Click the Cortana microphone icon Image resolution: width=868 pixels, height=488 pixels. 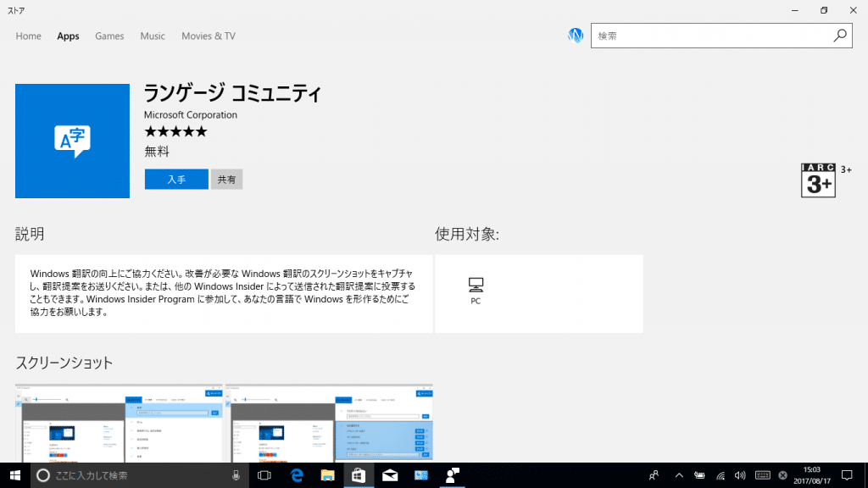pyautogui.click(x=236, y=475)
